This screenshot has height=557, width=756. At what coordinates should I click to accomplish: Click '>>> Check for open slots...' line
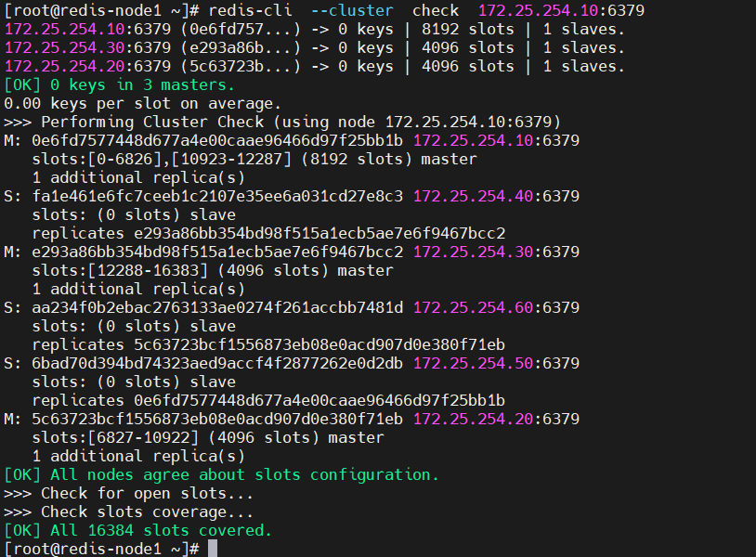pyautogui.click(x=128, y=493)
